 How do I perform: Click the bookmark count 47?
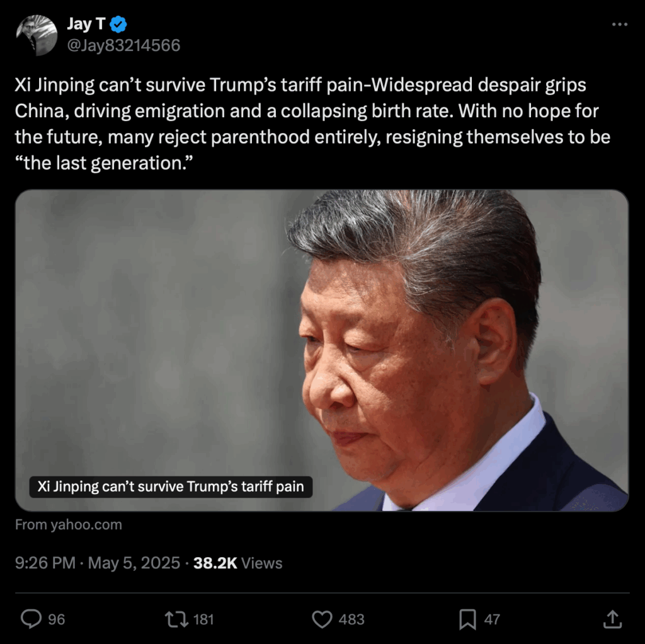492,619
